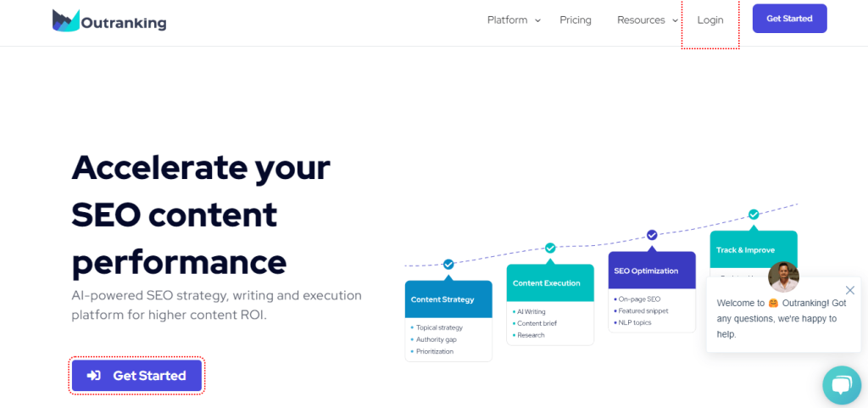868x408 pixels.
Task: Expand the Resources dropdown chevron
Action: click(x=676, y=21)
